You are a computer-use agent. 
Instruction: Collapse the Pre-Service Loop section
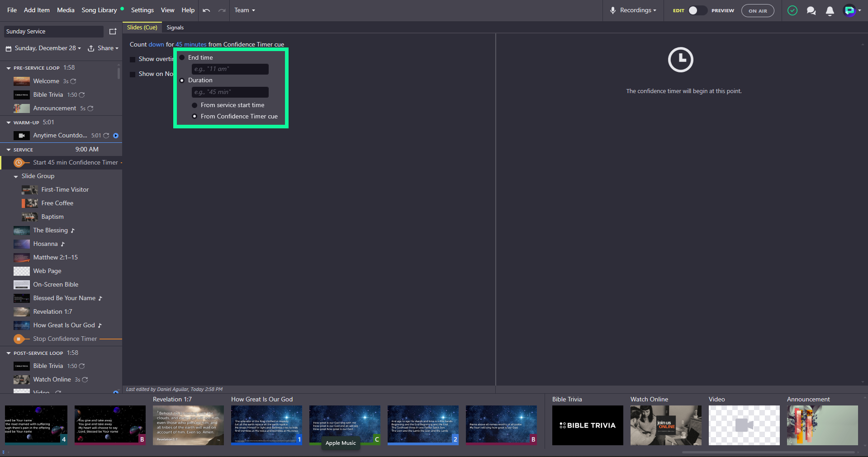click(9, 68)
